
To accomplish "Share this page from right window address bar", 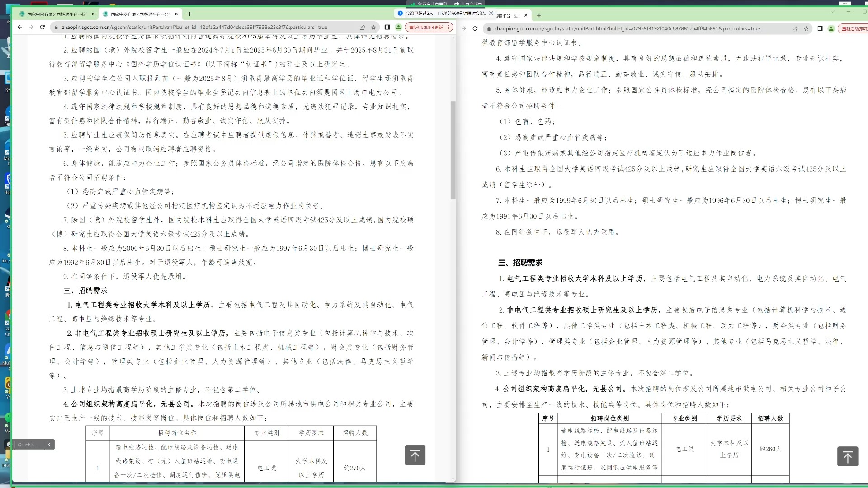I will tap(795, 28).
